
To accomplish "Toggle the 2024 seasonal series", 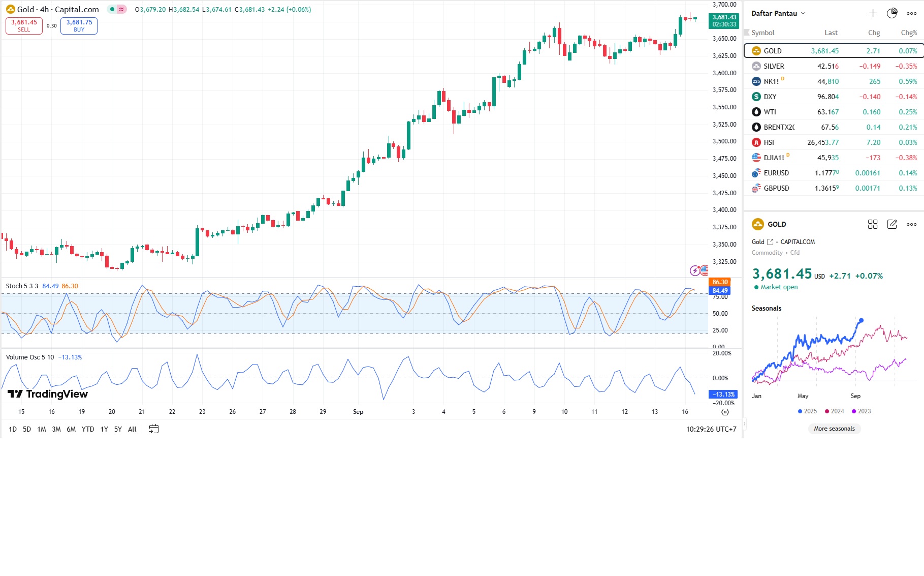I will point(834,411).
